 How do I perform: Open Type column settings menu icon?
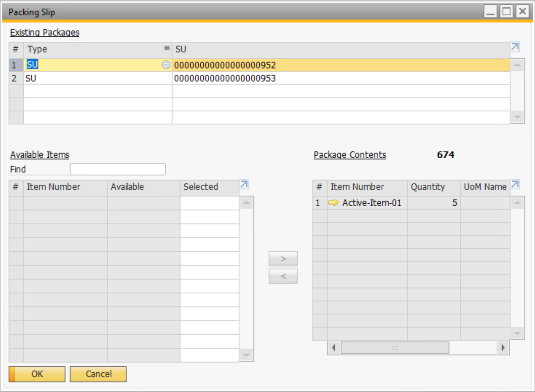(x=167, y=48)
